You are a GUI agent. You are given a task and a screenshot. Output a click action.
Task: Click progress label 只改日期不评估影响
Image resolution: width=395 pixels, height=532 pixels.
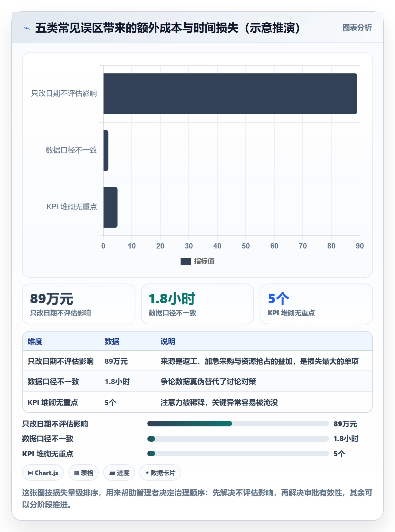[x=55, y=424]
